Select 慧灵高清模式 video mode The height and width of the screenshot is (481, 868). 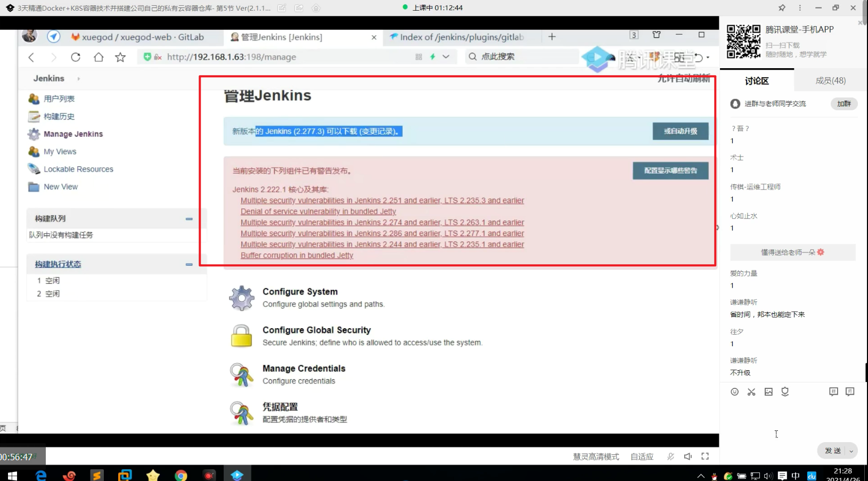tap(596, 456)
